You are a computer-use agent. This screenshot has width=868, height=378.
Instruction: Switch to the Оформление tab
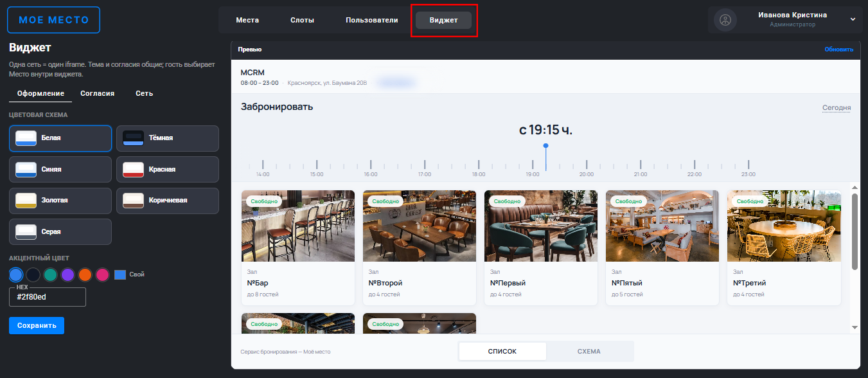click(x=40, y=93)
